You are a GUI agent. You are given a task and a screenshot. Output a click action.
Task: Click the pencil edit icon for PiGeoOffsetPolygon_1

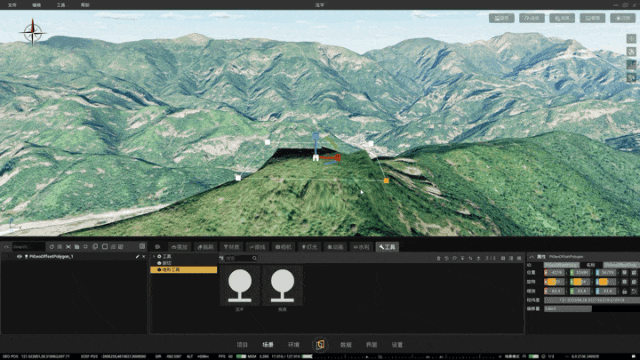pyautogui.click(x=137, y=257)
